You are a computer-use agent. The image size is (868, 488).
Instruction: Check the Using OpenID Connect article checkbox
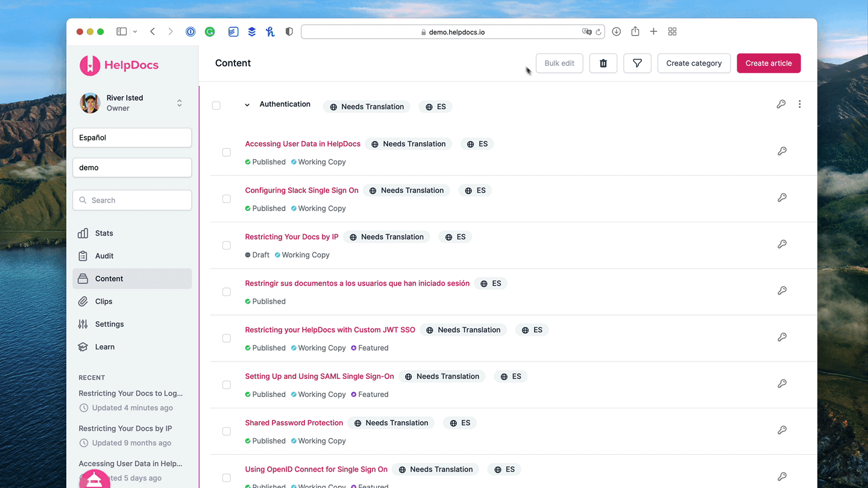tap(227, 478)
